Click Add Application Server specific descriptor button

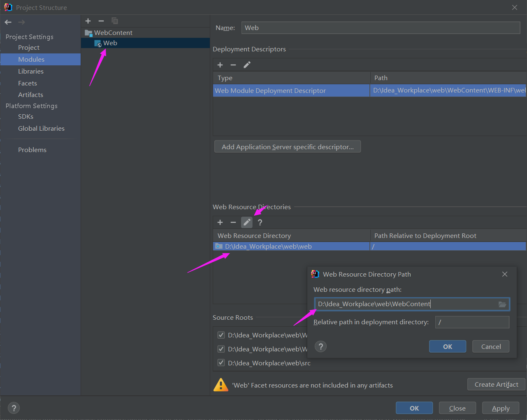click(288, 147)
